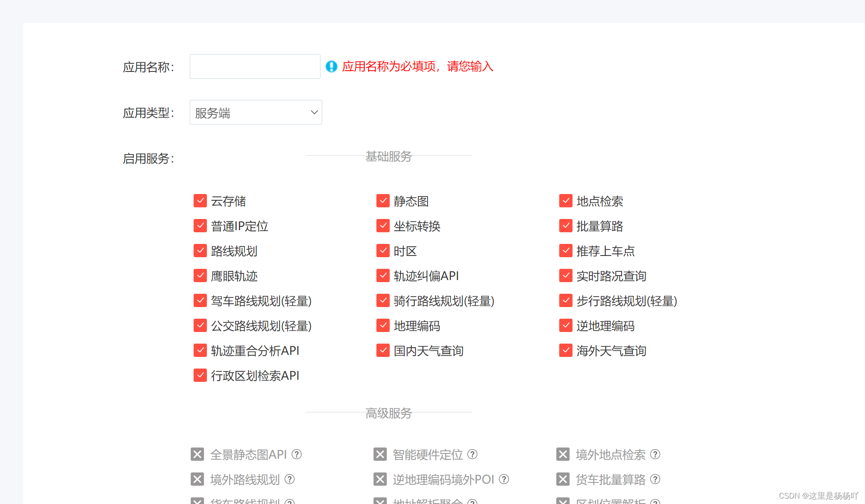Click chevron arrow in 服务端 select box

point(314,112)
